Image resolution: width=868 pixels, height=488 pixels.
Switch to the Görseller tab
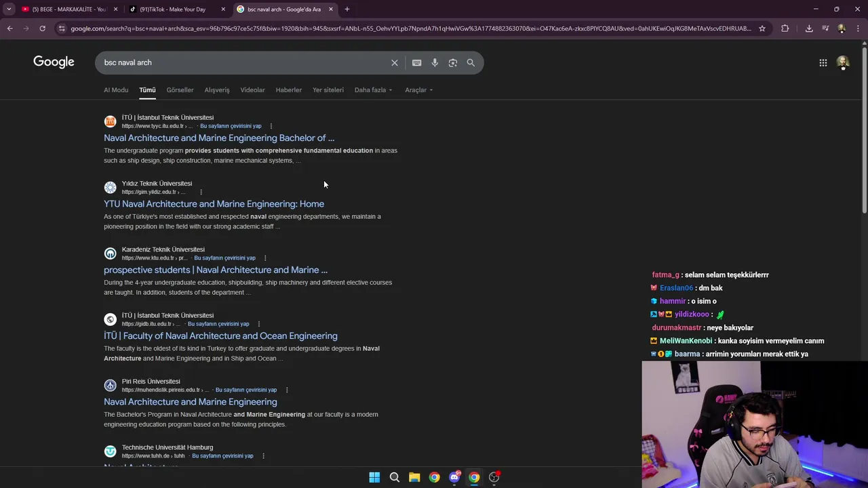(x=180, y=90)
